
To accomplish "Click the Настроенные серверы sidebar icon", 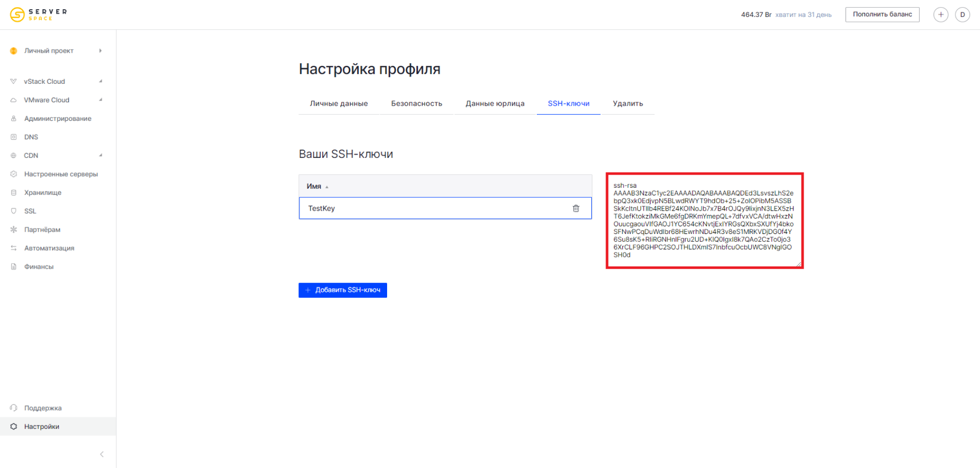I will [14, 174].
